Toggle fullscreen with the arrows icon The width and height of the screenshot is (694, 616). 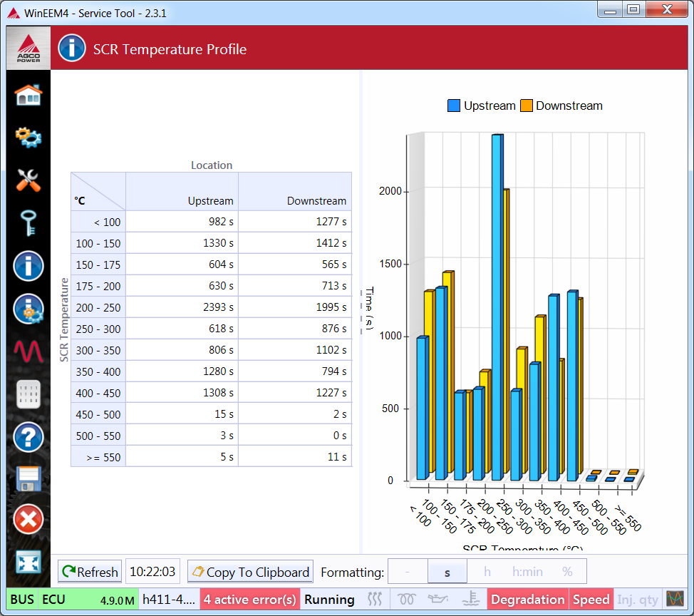tap(29, 562)
